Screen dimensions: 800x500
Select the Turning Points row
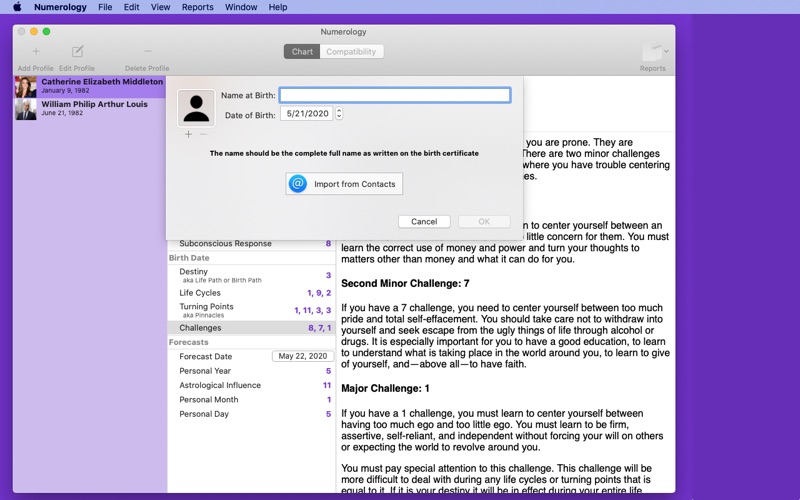[251, 310]
